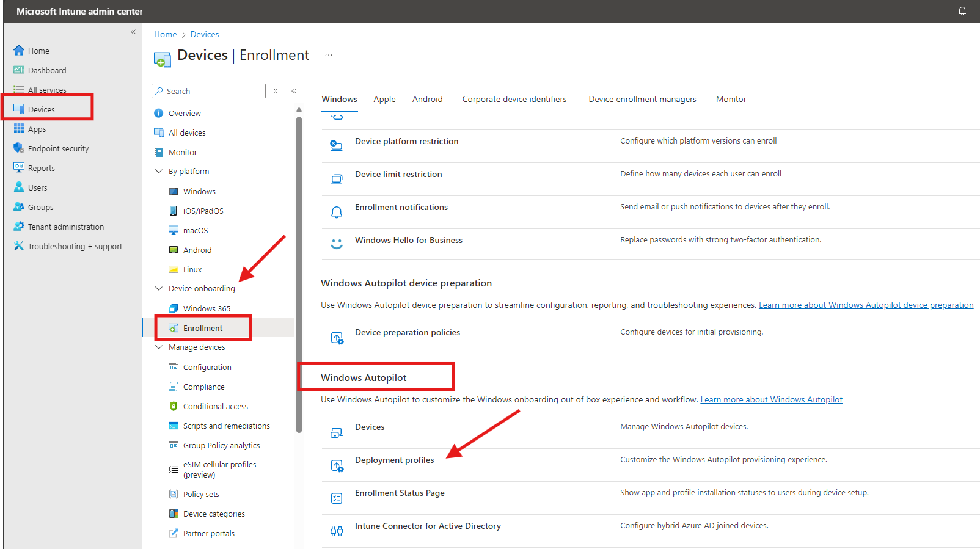The height and width of the screenshot is (549, 980).
Task: Click the Intune Connector for Active Directory icon
Action: click(337, 531)
